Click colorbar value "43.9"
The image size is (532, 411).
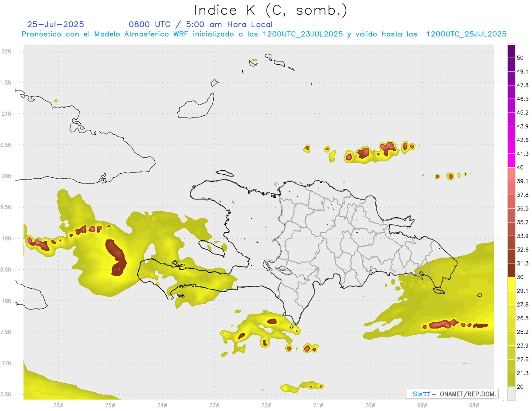pyautogui.click(x=523, y=126)
